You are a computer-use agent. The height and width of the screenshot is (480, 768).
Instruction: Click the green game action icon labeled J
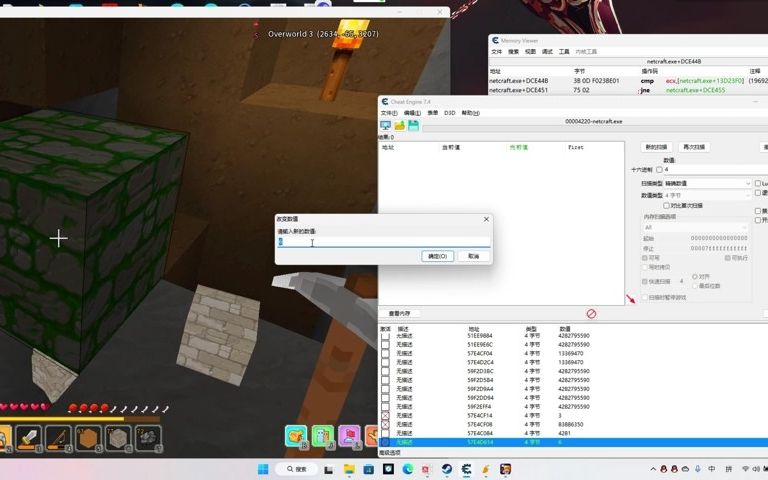tap(322, 436)
